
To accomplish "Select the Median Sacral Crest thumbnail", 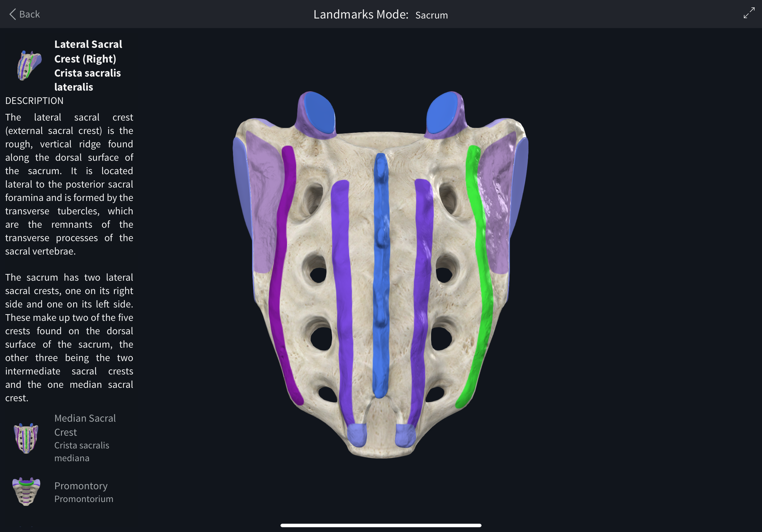I will point(26,438).
